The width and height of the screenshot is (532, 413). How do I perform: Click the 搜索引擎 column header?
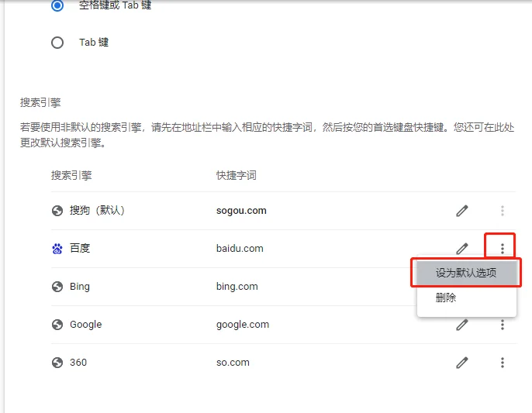pos(71,175)
